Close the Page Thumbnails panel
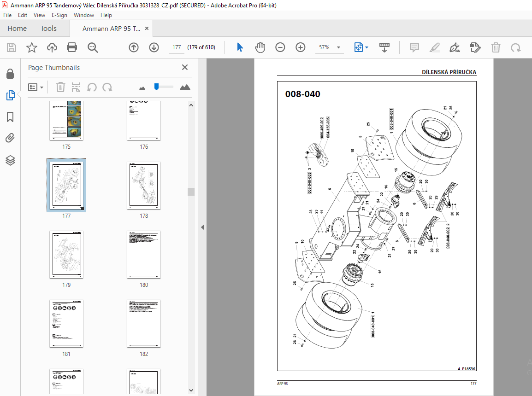This screenshot has width=532, height=396. coord(185,67)
